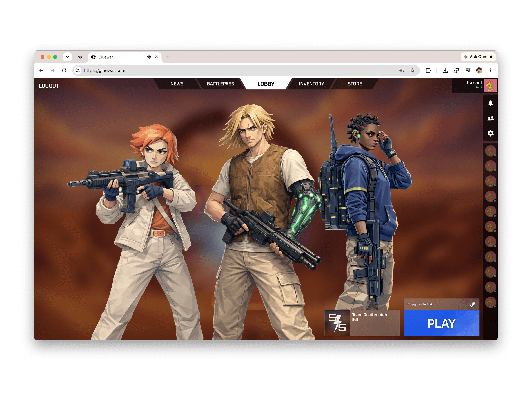
Task: Open Ismael's profile avatar
Action: (x=490, y=86)
